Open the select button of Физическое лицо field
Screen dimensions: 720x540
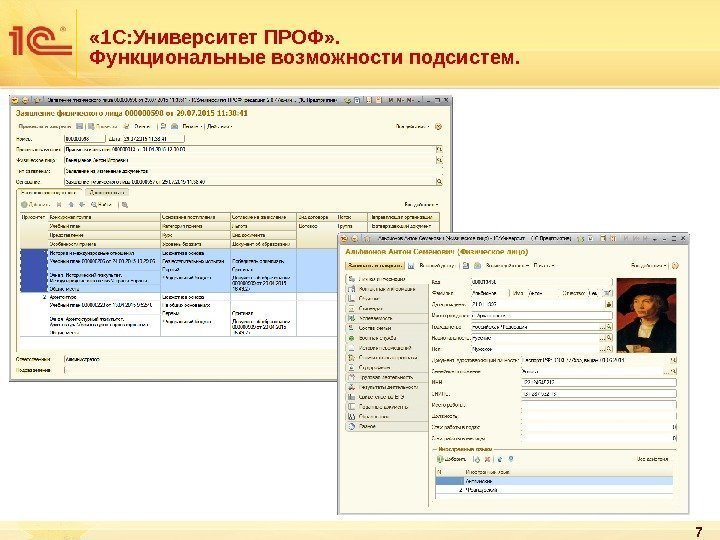[439, 160]
